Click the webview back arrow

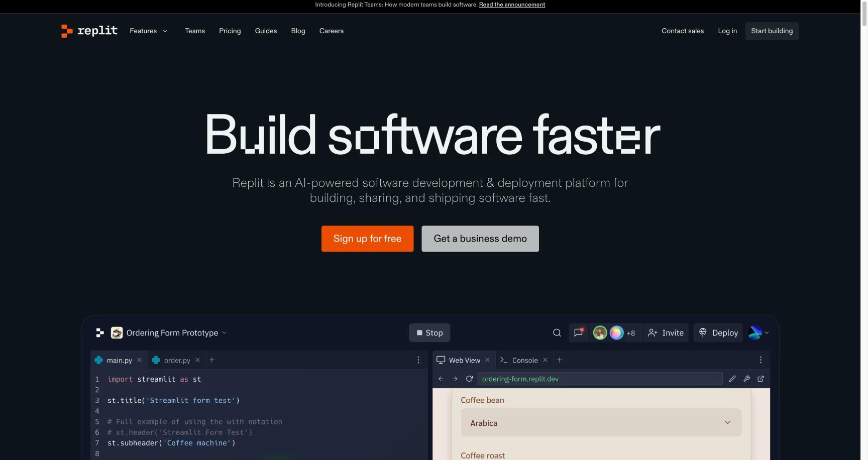[x=441, y=379]
